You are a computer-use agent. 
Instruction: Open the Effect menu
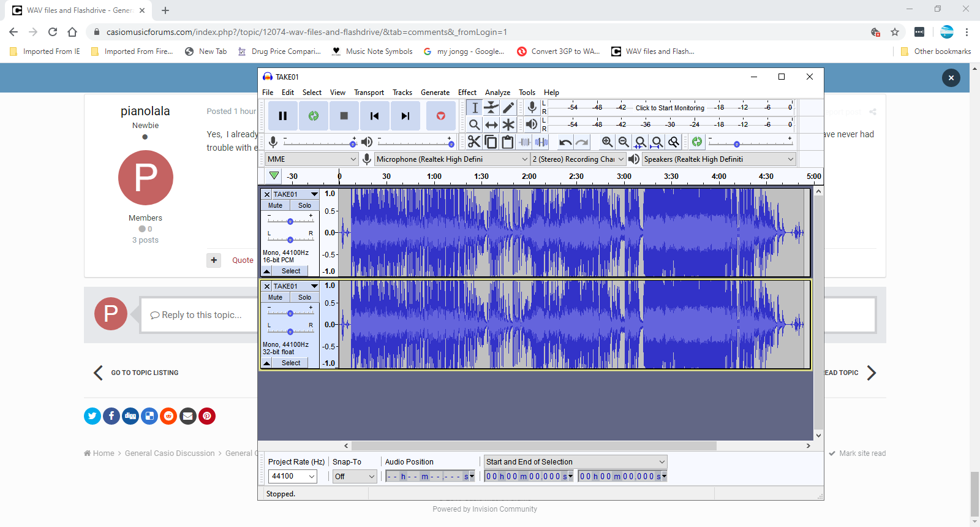tap(467, 93)
